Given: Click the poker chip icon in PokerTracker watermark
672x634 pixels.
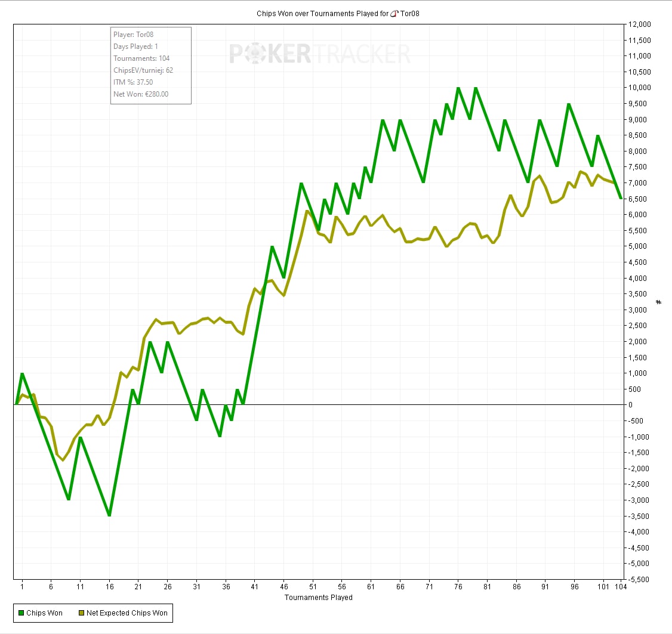Looking at the screenshot, I should pyautogui.click(x=254, y=54).
